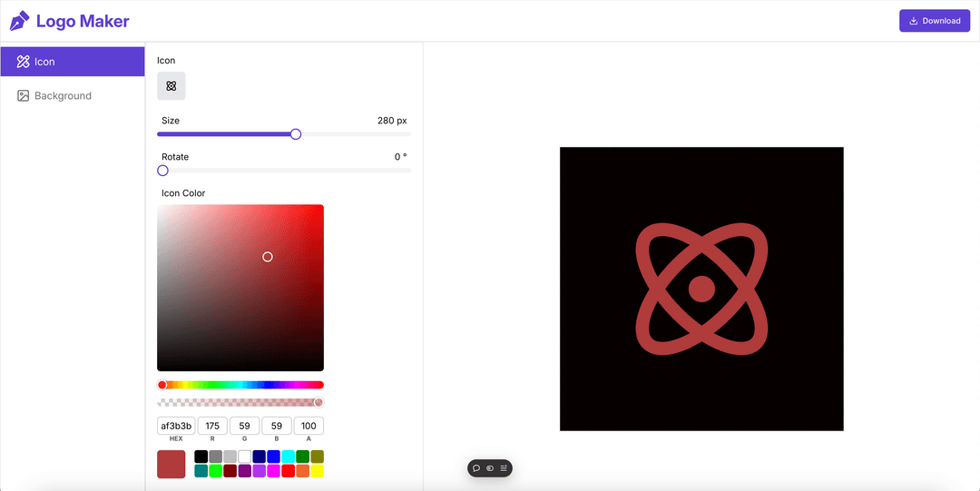Viewport: 980px width, 491px height.
Task: Pick the cyan preset swatch
Action: (289, 457)
